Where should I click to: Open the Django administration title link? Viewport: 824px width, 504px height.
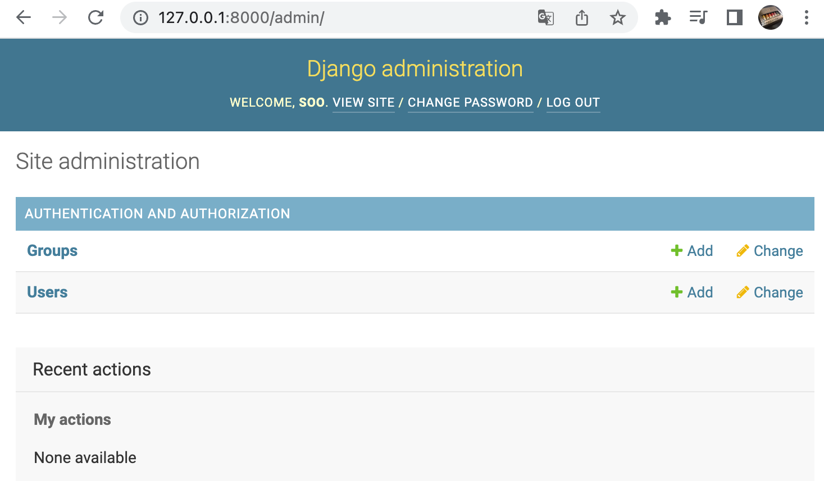[x=415, y=69]
